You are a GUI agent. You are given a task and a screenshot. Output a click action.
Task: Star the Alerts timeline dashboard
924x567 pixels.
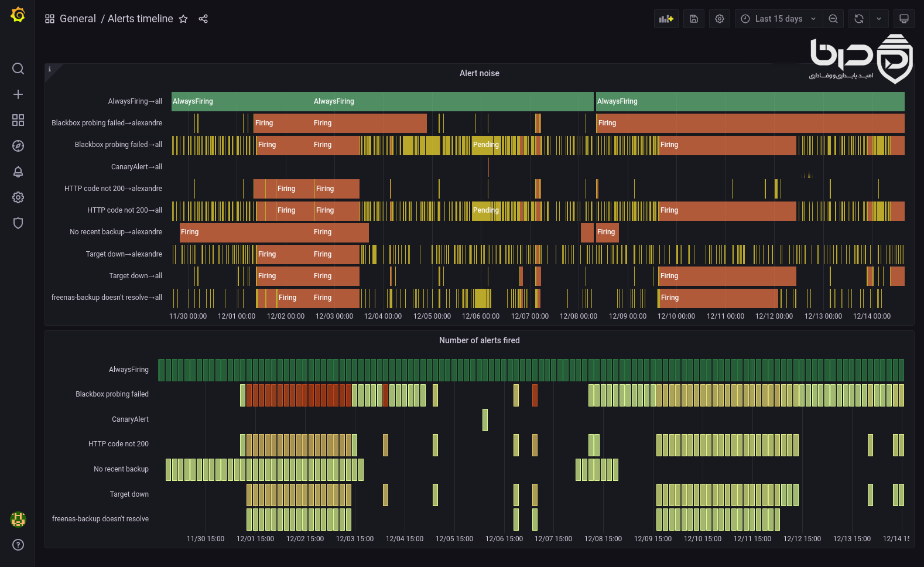183,19
